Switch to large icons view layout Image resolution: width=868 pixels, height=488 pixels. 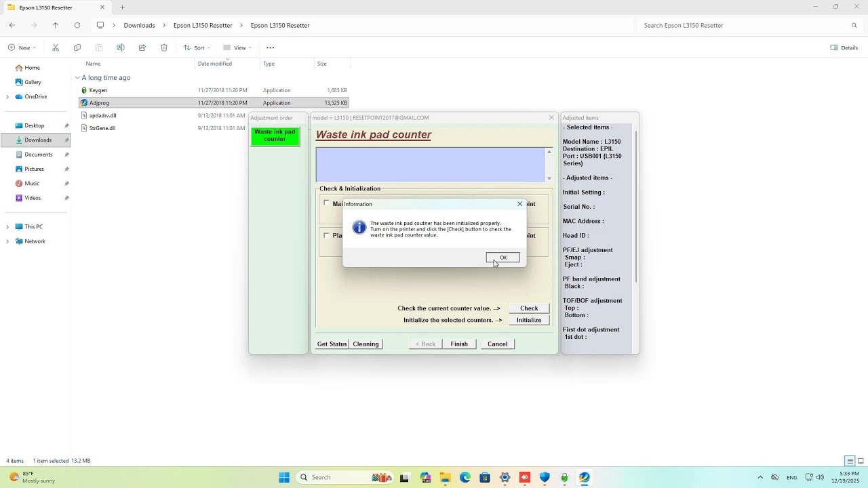861,461
